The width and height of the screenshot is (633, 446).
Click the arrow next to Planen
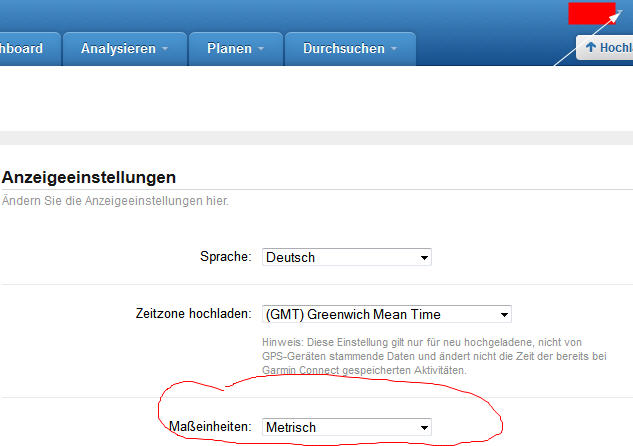(x=261, y=49)
